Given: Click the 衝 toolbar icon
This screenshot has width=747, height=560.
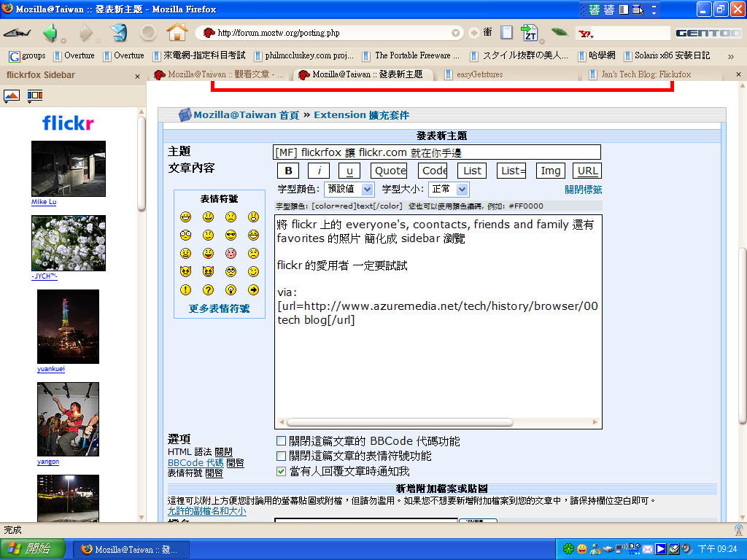Looking at the screenshot, I should click(x=488, y=32).
